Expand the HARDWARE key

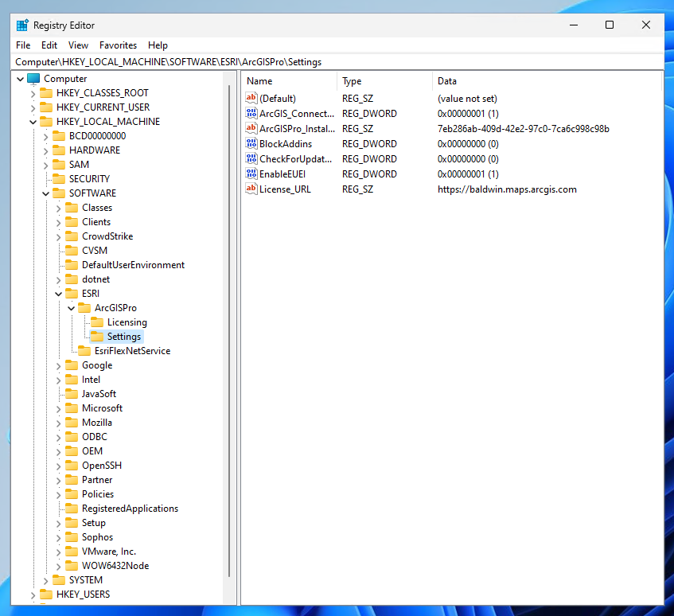(x=46, y=150)
